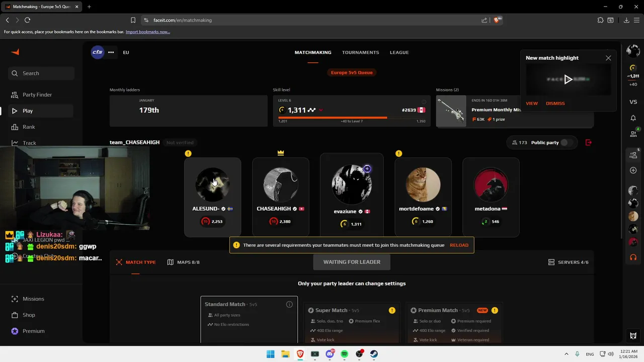The height and width of the screenshot is (362, 644).
Task: Leave party via red exit icon
Action: (x=589, y=143)
